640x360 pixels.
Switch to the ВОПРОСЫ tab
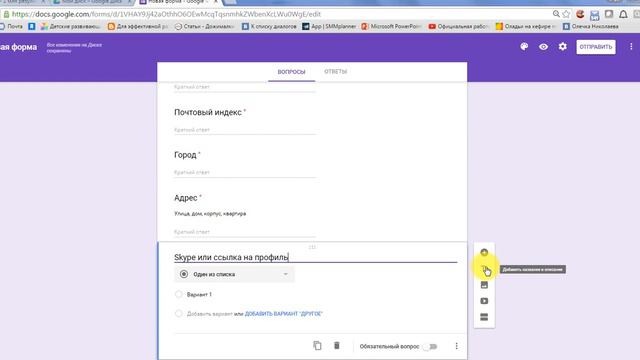291,72
